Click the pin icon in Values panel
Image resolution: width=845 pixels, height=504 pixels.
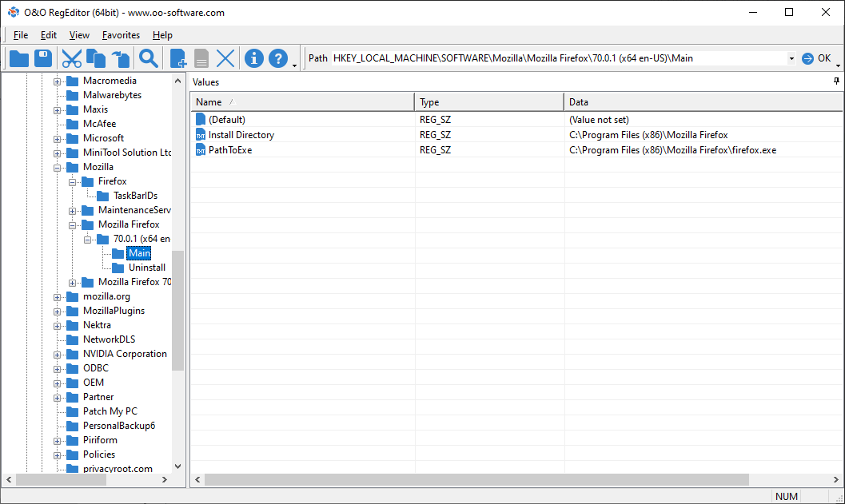[x=836, y=81]
